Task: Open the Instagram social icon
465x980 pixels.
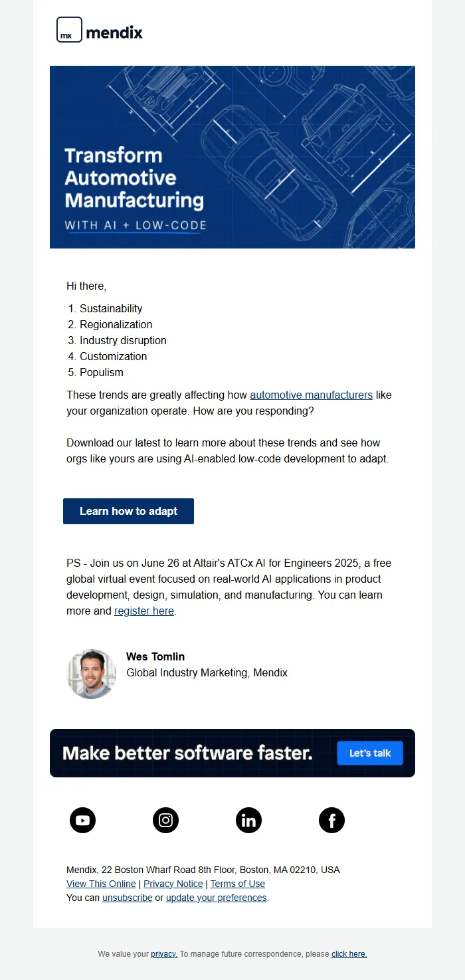Action: point(166,821)
